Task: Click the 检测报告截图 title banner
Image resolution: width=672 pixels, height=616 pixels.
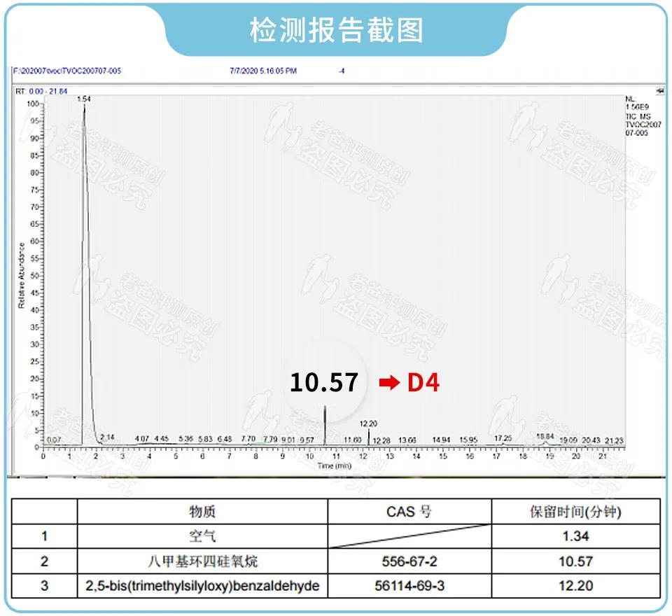Action: click(336, 30)
